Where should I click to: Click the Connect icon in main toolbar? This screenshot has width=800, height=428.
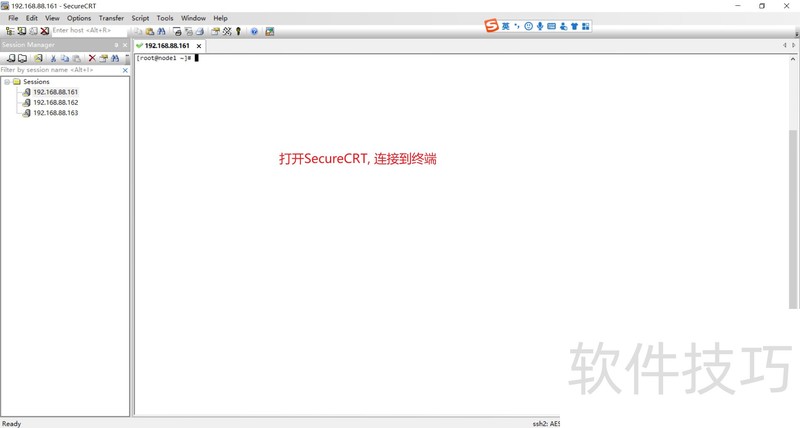[x=21, y=31]
